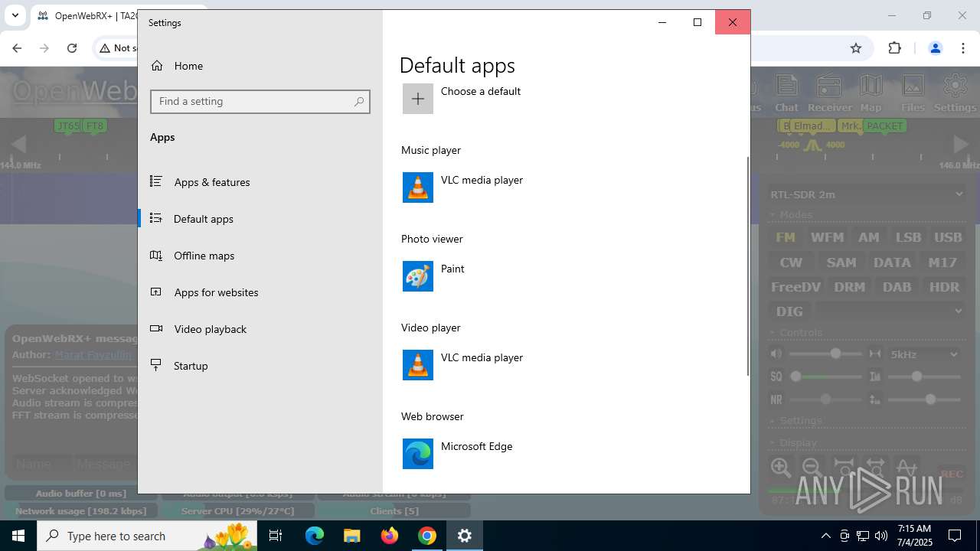Viewport: 980px width, 551px height.
Task: Click the plus Choose a default button
Action: pyautogui.click(x=418, y=99)
